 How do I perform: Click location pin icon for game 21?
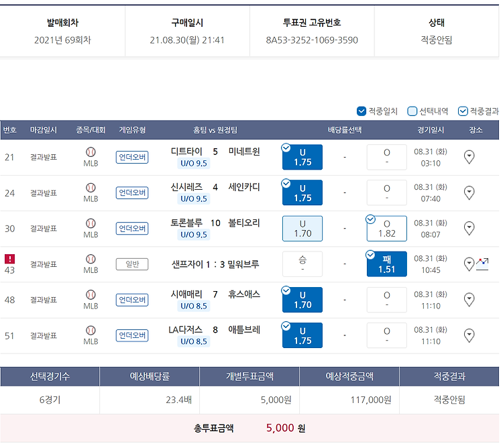469,157
